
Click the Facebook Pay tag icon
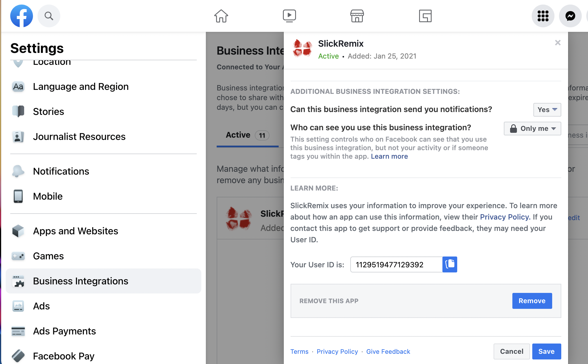coord(18,356)
